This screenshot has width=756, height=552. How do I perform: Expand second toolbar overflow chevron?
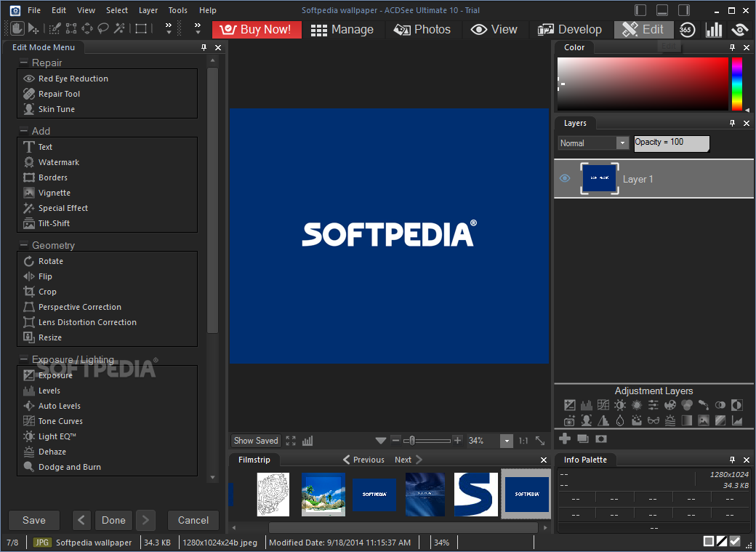coord(198,28)
